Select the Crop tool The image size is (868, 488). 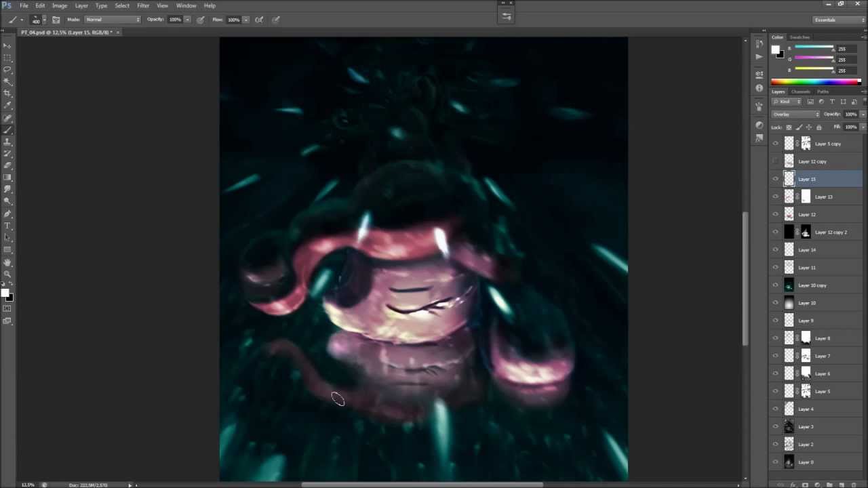click(7, 93)
